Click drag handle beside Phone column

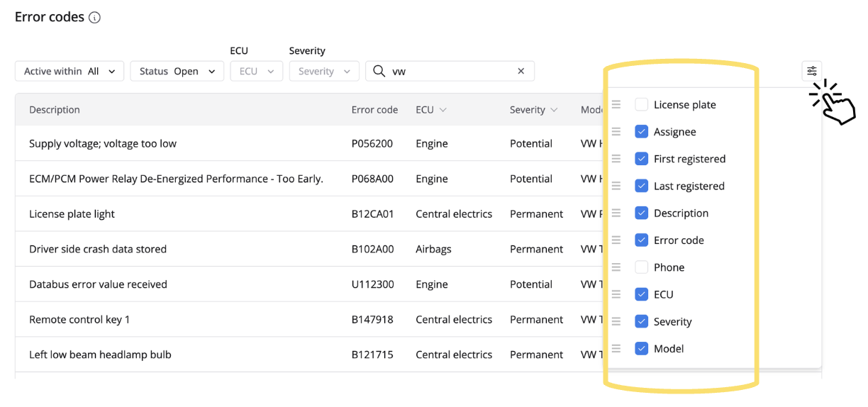[616, 267]
